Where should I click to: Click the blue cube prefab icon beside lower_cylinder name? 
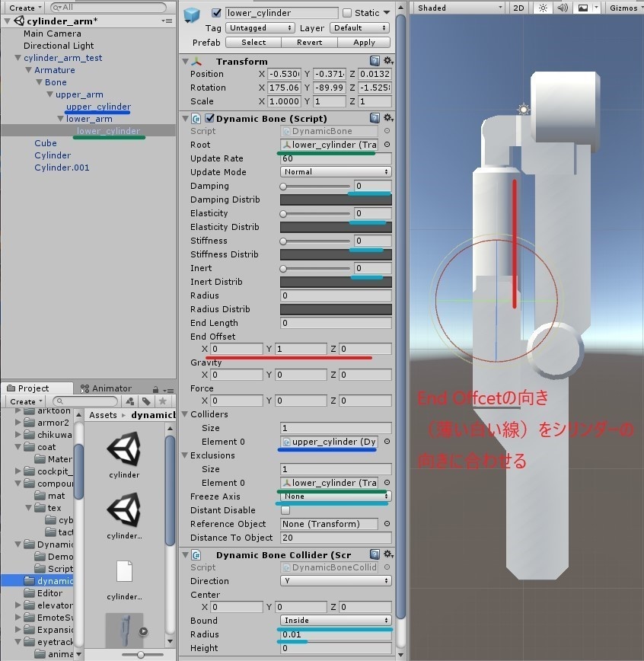pos(190,13)
